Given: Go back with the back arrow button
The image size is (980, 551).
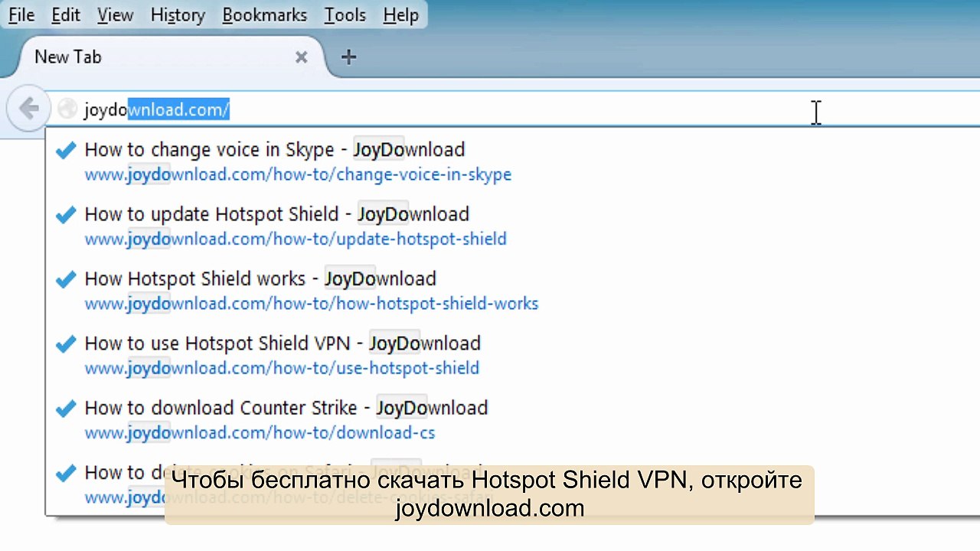Looking at the screenshot, I should [28, 109].
